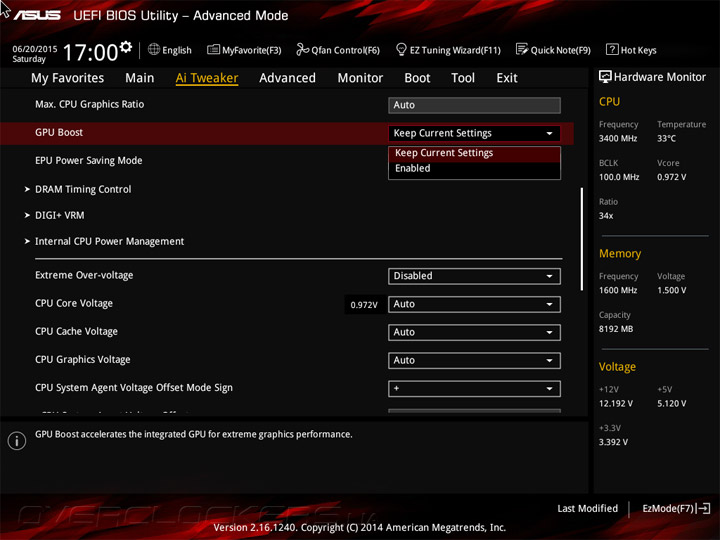The height and width of the screenshot is (540, 720).
Task: Choose Keep Current Settings in dropdown list
Action: [474, 153]
